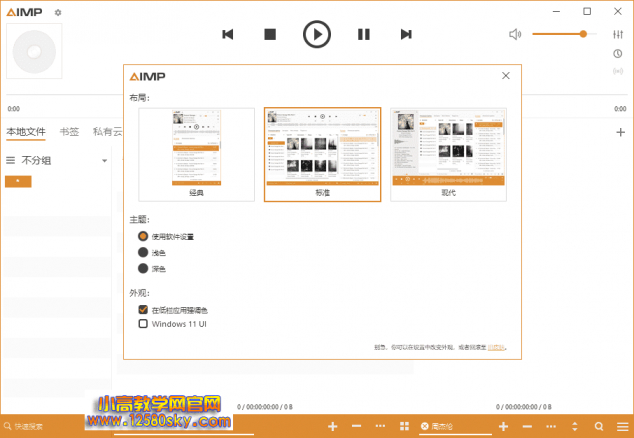The height and width of the screenshot is (438, 634).
Task: Open the library three-dots more menu
Action: click(x=380, y=426)
